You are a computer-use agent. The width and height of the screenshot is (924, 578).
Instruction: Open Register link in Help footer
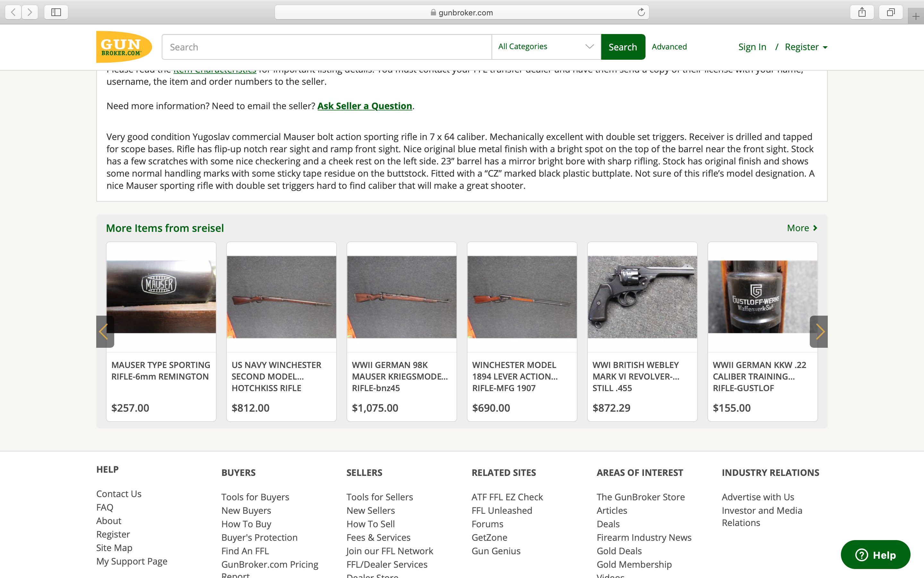(113, 534)
